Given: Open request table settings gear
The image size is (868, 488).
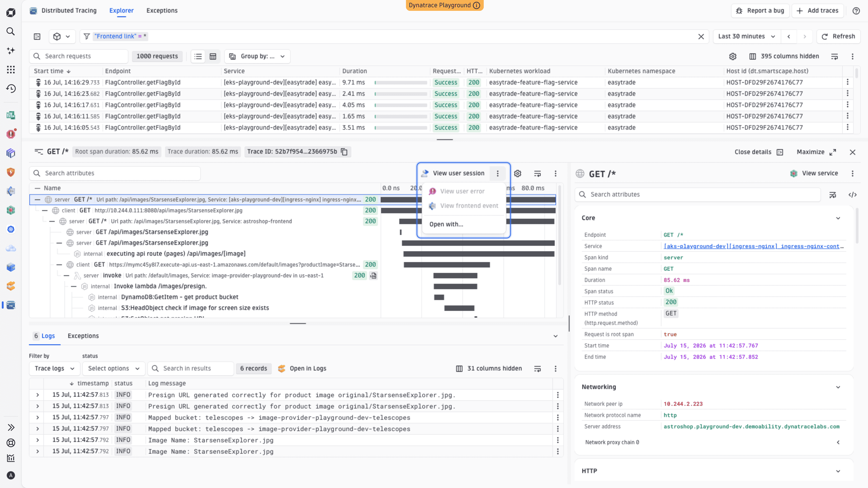Looking at the screenshot, I should [x=733, y=56].
